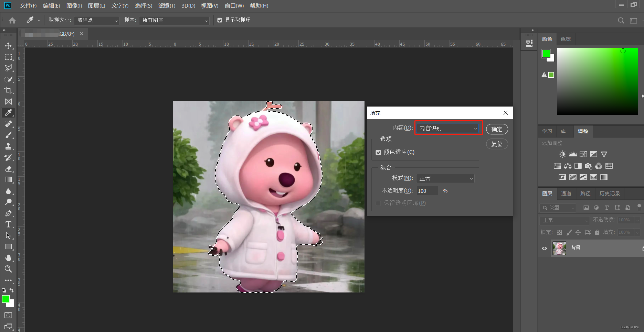Open the layer blend mode dropdown
The height and width of the screenshot is (332, 644).
click(564, 220)
